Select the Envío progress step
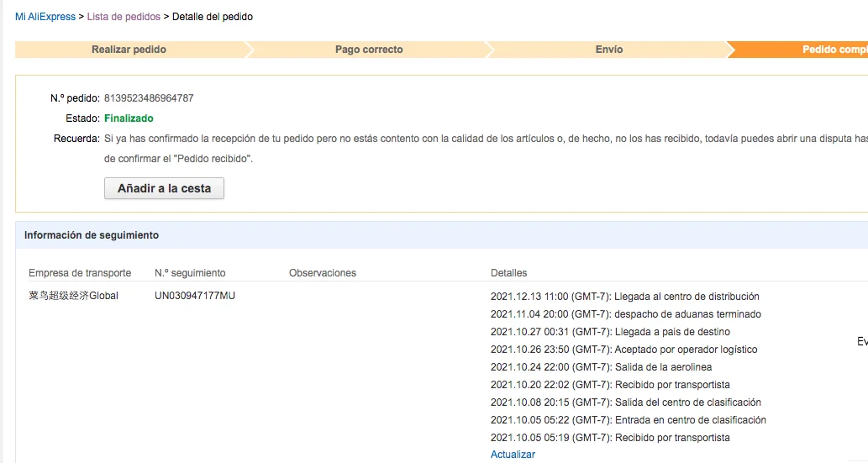Screen dimensions: 868x463 (609, 50)
